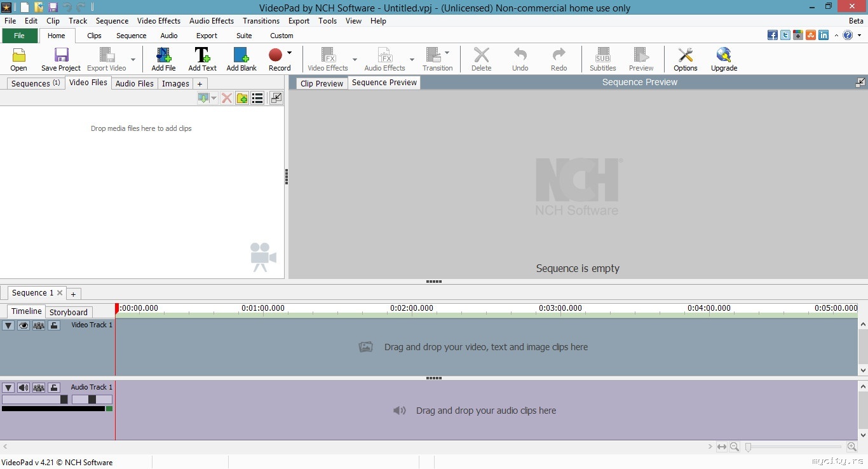The height and width of the screenshot is (469, 868).
Task: Click the zoom out magnifier on the timeline
Action: point(735,447)
